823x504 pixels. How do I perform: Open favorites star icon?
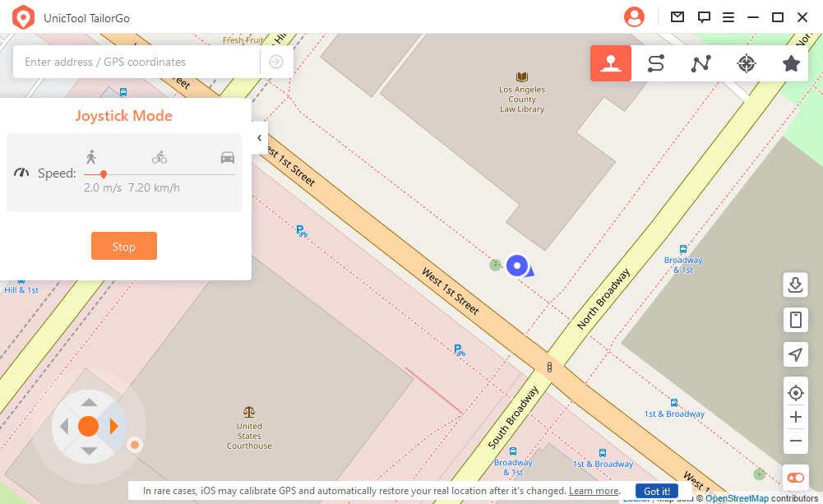pos(791,63)
